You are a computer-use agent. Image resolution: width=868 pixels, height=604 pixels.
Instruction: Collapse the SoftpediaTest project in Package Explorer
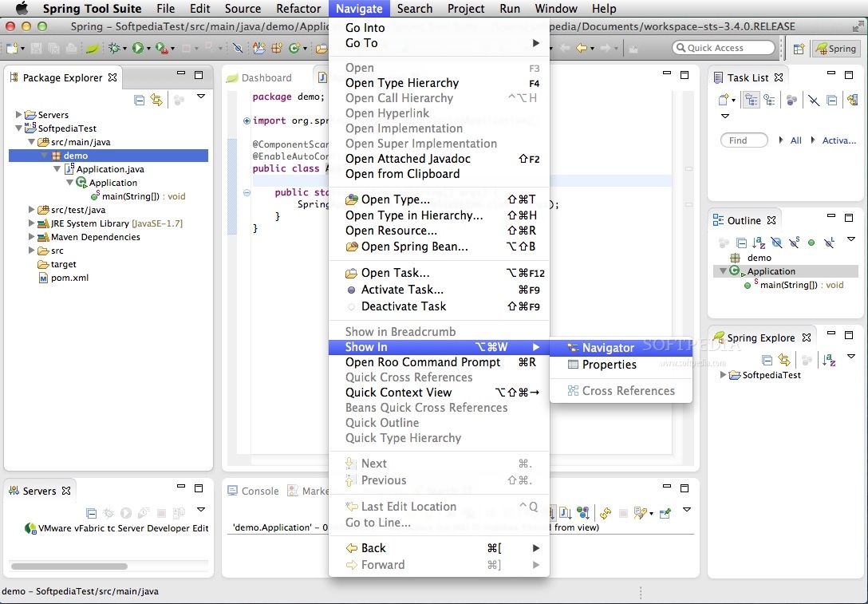tap(18, 128)
